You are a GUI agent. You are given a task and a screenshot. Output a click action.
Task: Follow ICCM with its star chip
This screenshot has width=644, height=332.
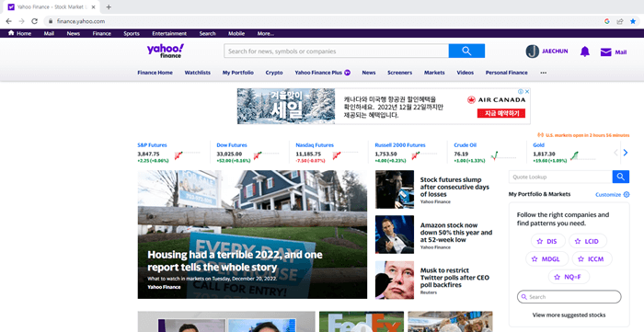coord(592,259)
